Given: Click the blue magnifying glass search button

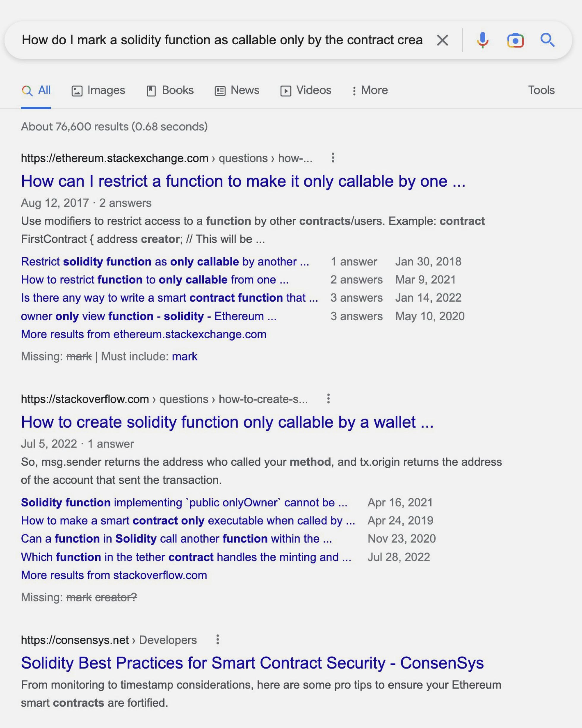Looking at the screenshot, I should pos(547,40).
